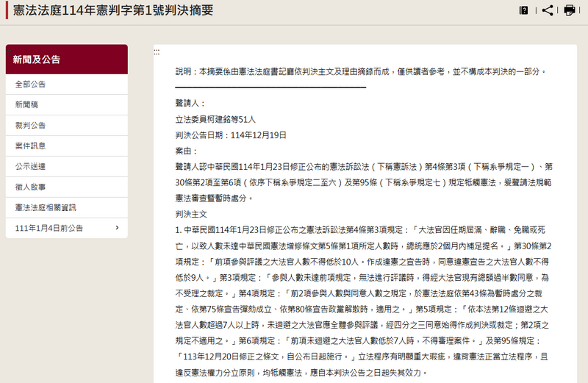Expand the 111年1月4日前公告 chevron arrow
588x383 pixels.
(x=117, y=228)
